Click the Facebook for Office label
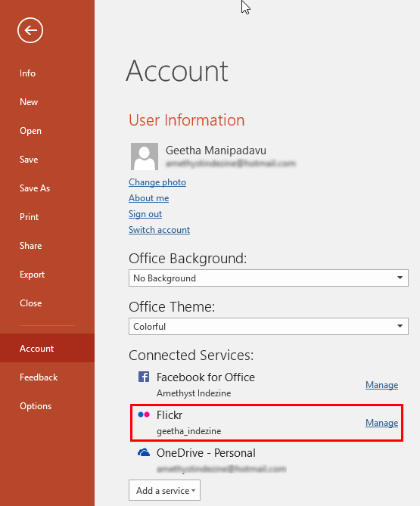This screenshot has width=420, height=506. (x=206, y=377)
